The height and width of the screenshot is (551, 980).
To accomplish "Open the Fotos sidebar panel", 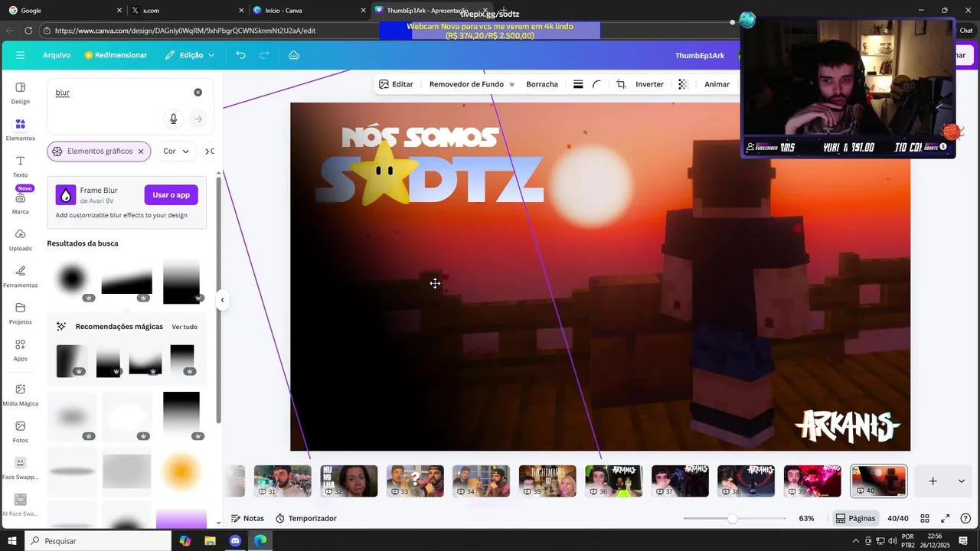I will [x=21, y=431].
